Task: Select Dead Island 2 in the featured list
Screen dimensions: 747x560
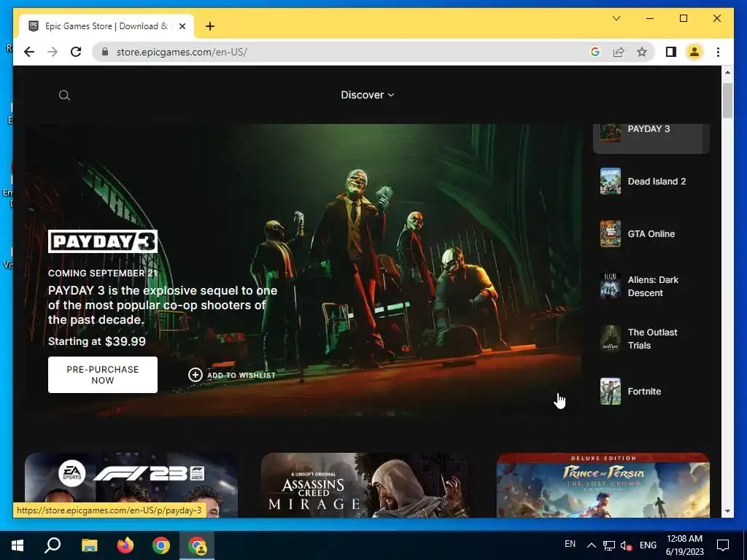Action: (651, 181)
